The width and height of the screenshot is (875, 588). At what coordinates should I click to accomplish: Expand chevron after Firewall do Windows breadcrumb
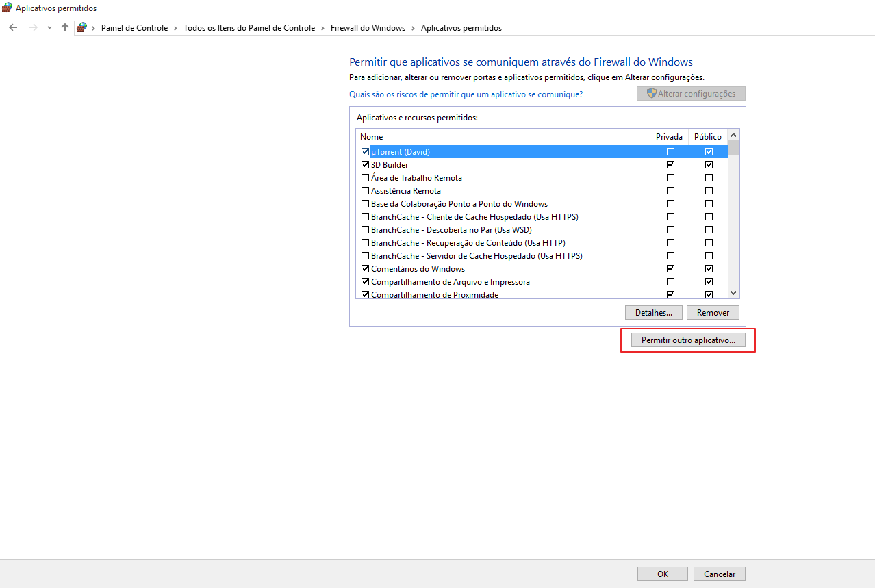413,28
